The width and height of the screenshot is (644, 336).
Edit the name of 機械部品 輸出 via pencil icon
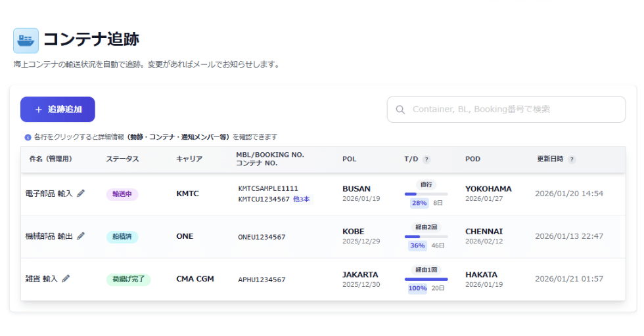[x=81, y=236]
